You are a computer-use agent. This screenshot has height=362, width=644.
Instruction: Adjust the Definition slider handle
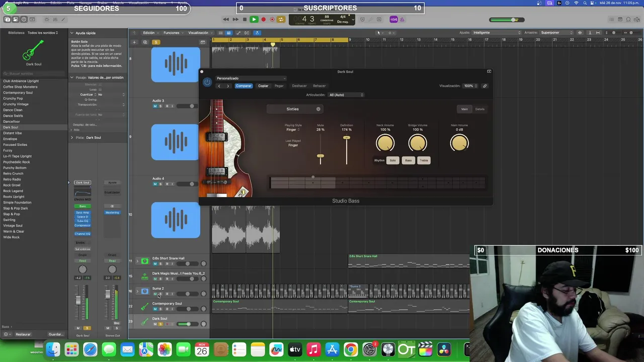coord(346,137)
